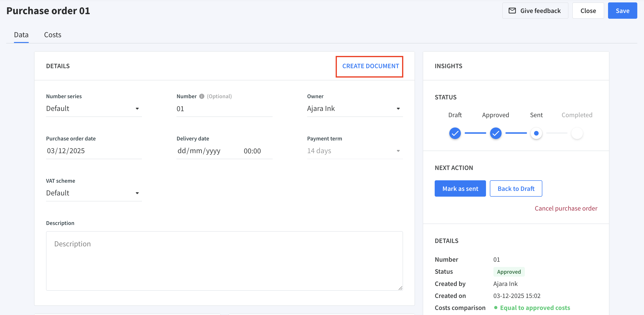Image resolution: width=644 pixels, height=315 pixels.
Task: Click the NEXT ACTION heading
Action: (453, 168)
